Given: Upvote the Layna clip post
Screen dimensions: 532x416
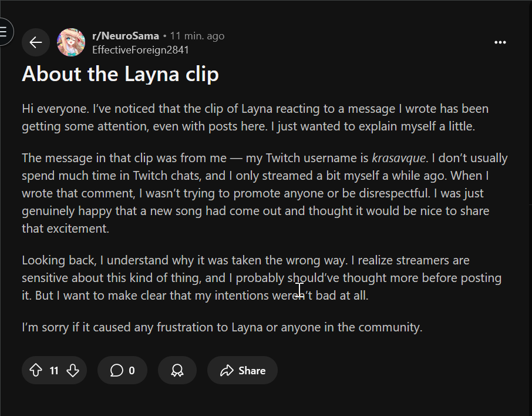Looking at the screenshot, I should click(36, 370).
